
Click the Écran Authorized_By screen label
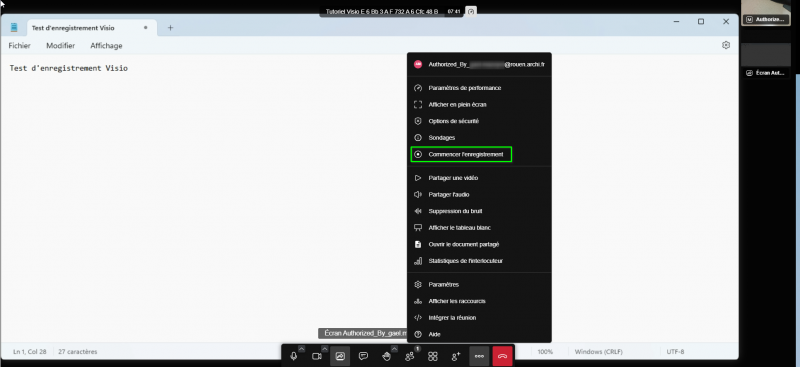pyautogui.click(x=363, y=333)
